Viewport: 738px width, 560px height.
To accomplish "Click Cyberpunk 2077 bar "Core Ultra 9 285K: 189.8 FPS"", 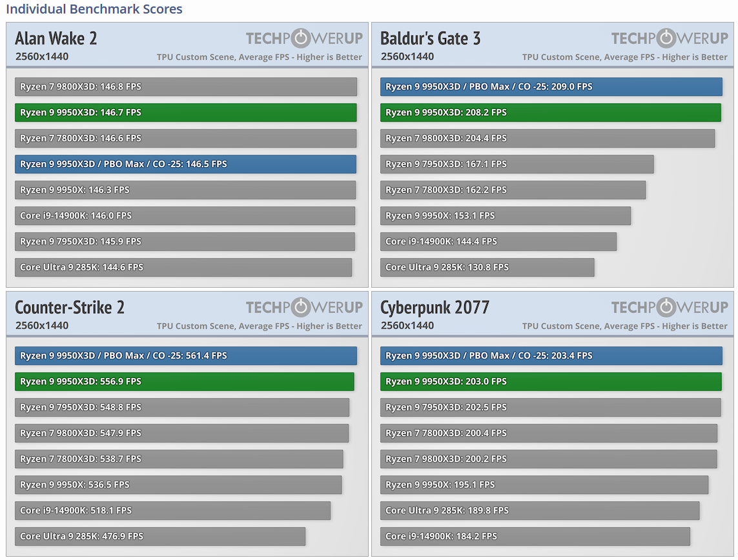I will click(x=540, y=510).
